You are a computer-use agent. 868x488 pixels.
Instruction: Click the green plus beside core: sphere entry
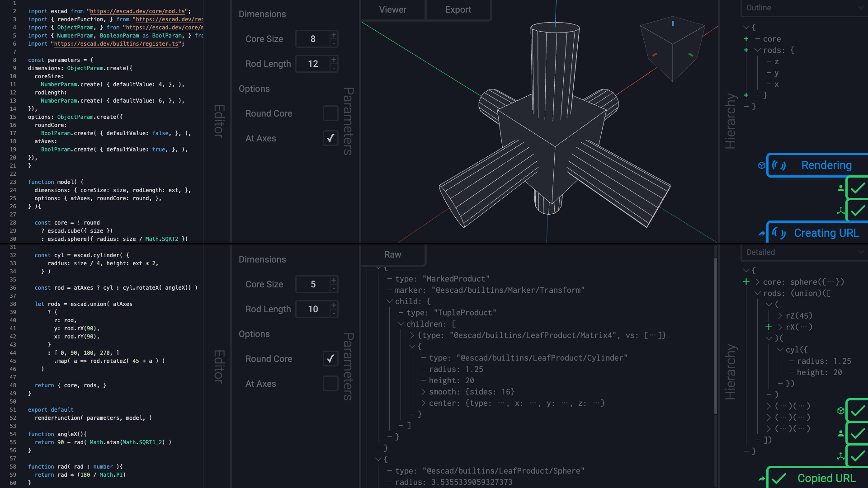point(746,282)
